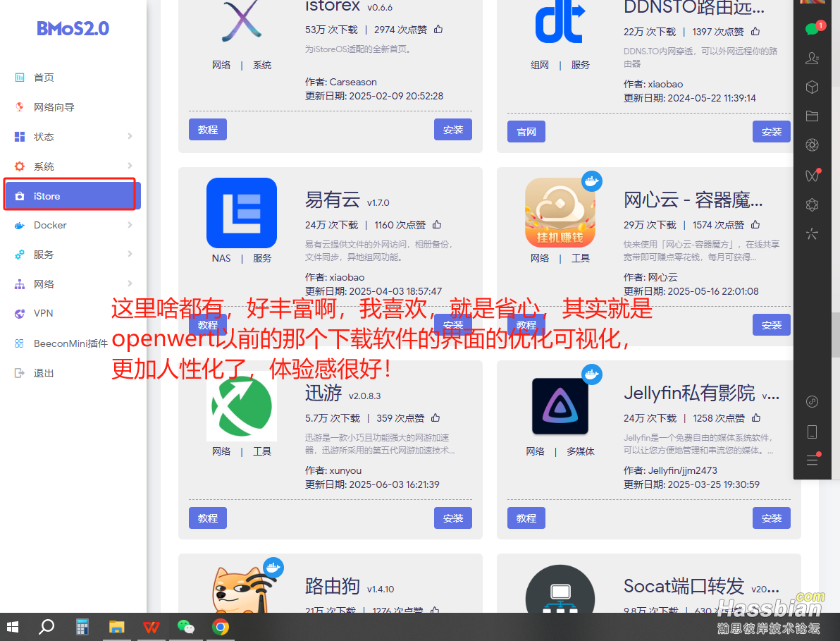The width and height of the screenshot is (840, 641).
Task: Open the contacts icon in right panel
Action: click(812, 58)
